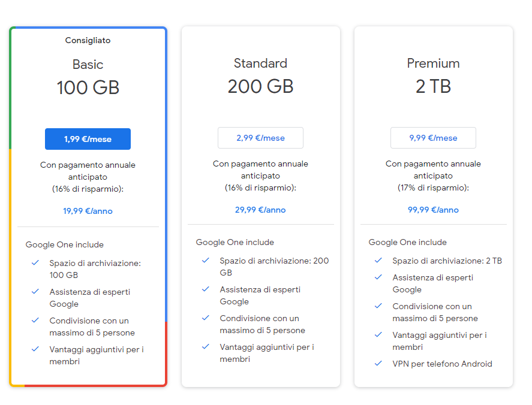The width and height of the screenshot is (532, 405).
Task: Click checkmark beside Basic Vantaggi aggiuntivi
Action: tap(35, 349)
